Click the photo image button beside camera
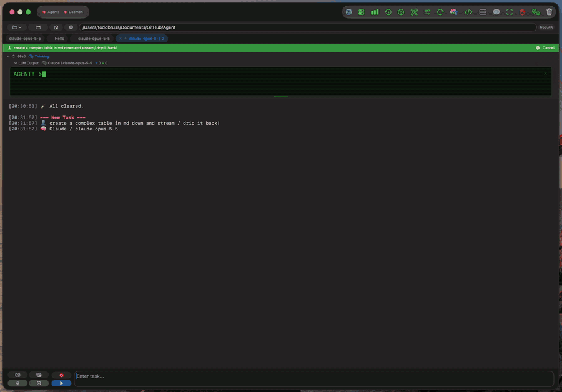 tap(39, 375)
